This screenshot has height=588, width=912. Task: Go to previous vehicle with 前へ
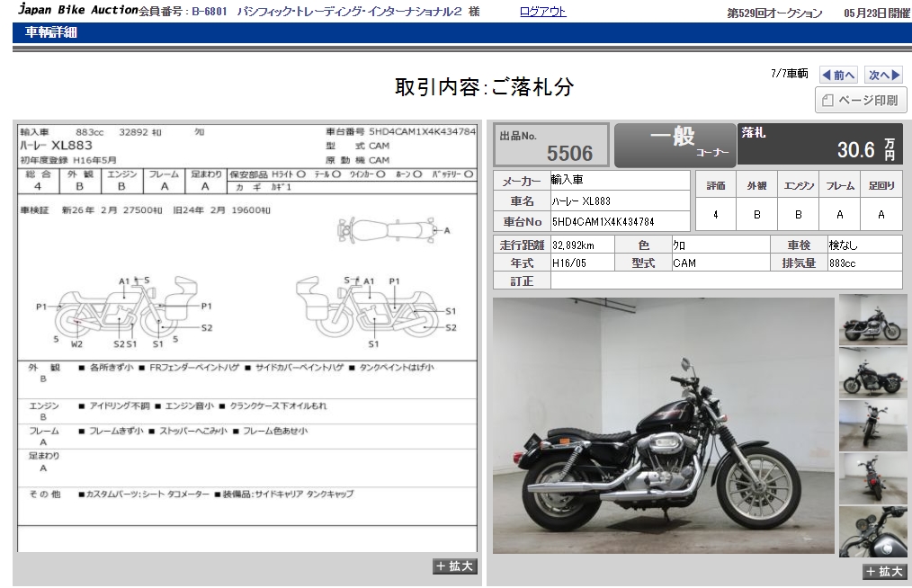click(837, 76)
